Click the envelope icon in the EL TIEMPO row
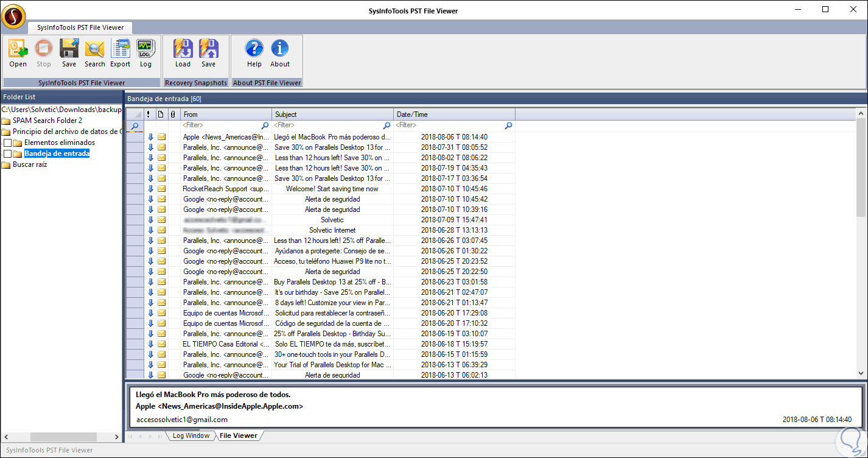The height and width of the screenshot is (458, 868). click(x=161, y=344)
